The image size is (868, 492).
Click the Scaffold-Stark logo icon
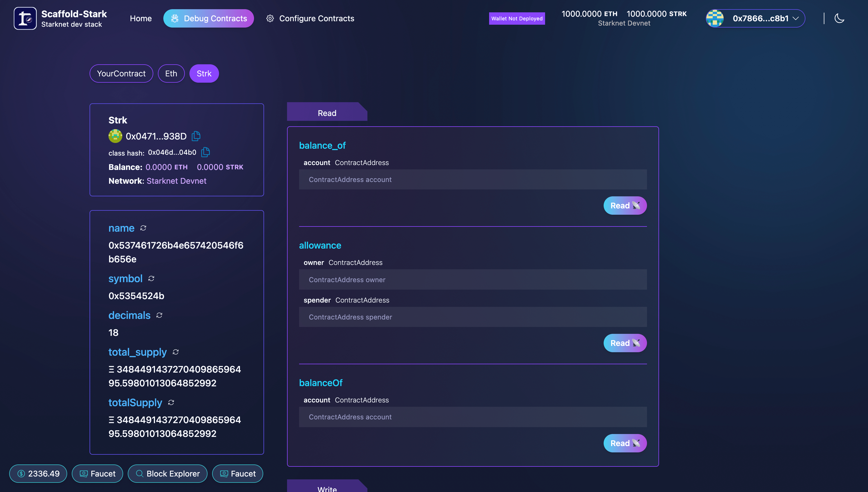point(25,18)
